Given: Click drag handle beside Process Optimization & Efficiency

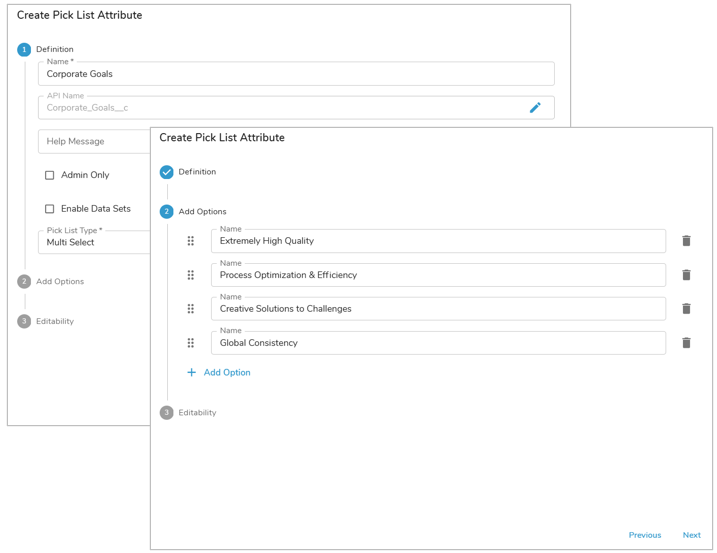Looking at the screenshot, I should click(191, 275).
